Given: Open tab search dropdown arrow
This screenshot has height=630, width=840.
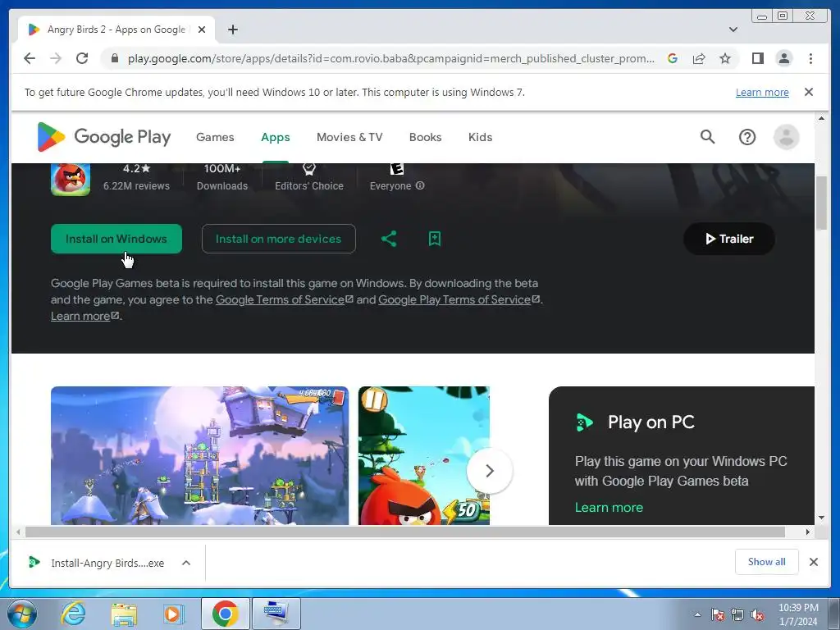Looking at the screenshot, I should pos(733,30).
